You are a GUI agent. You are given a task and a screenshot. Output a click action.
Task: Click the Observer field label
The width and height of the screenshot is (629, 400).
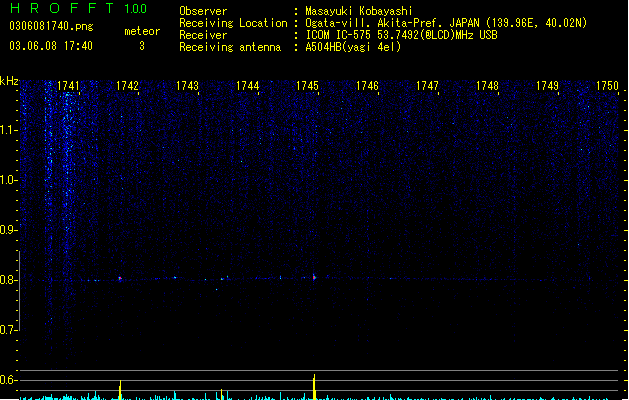(x=203, y=11)
